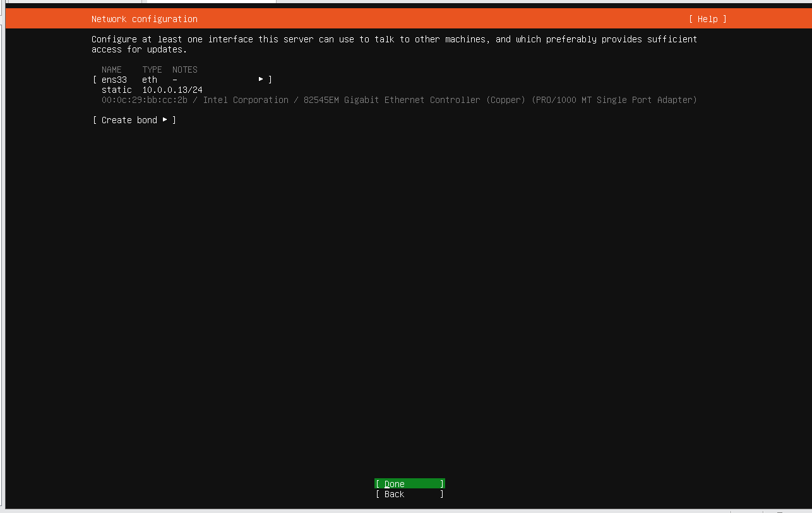Click the Create bond arrow indicator
812x513 pixels.
click(165, 120)
